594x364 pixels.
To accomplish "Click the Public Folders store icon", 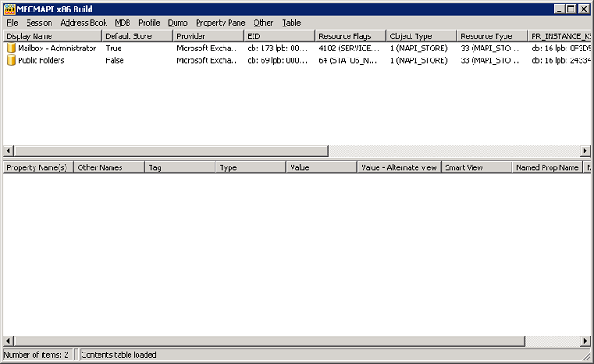I will pyautogui.click(x=12, y=61).
